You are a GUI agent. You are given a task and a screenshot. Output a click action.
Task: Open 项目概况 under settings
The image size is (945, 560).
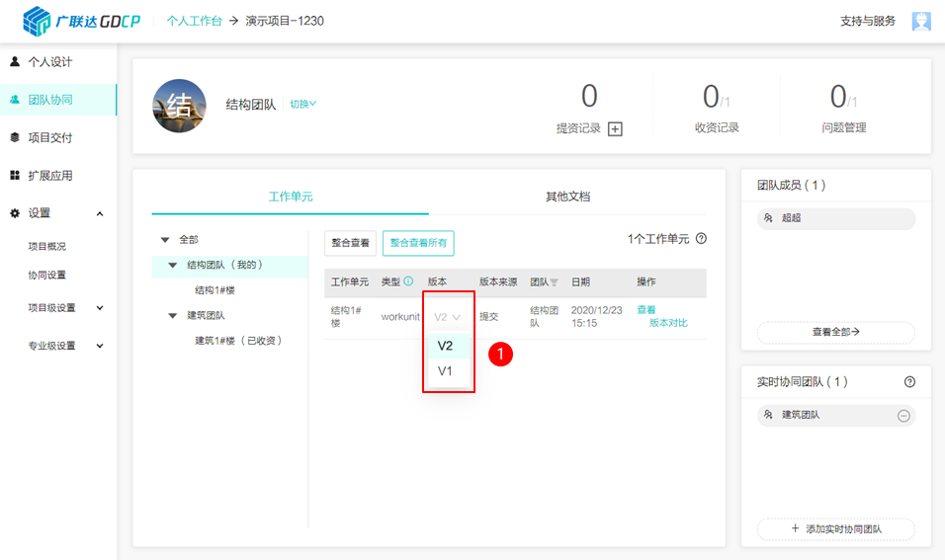pyautogui.click(x=47, y=246)
